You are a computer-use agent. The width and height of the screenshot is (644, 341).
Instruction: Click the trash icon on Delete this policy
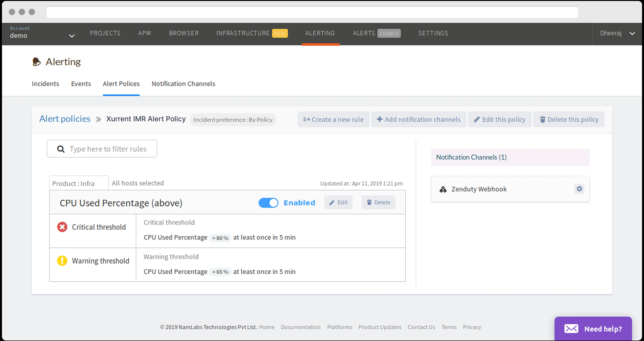[542, 119]
